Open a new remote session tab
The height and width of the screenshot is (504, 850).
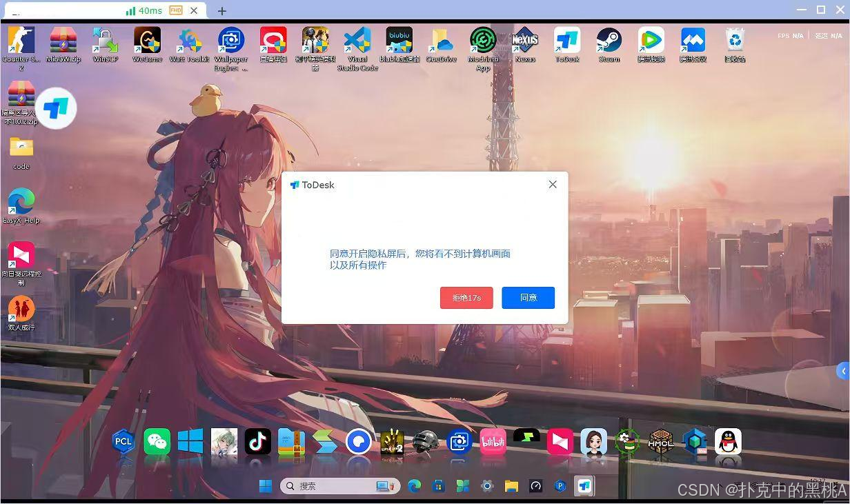tap(221, 10)
